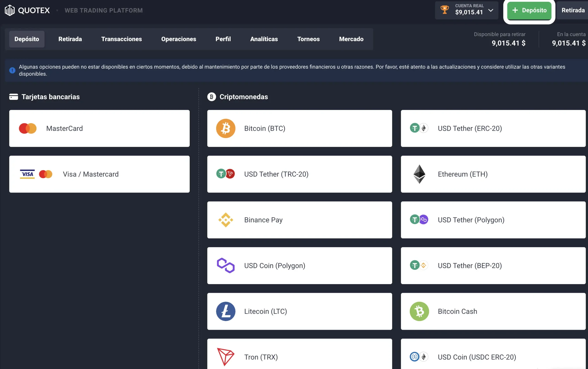
Task: Pick the Ethereum (ETH) diamond icon
Action: click(x=419, y=174)
